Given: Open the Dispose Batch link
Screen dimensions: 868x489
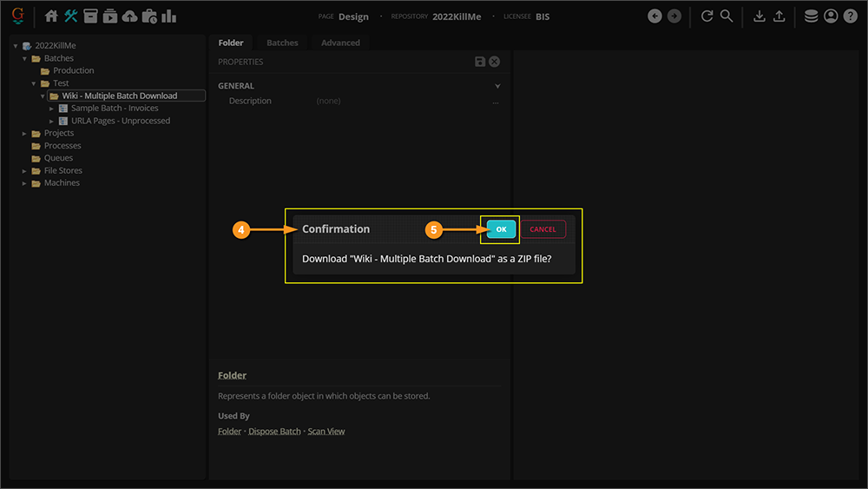Looking at the screenshot, I should [274, 432].
